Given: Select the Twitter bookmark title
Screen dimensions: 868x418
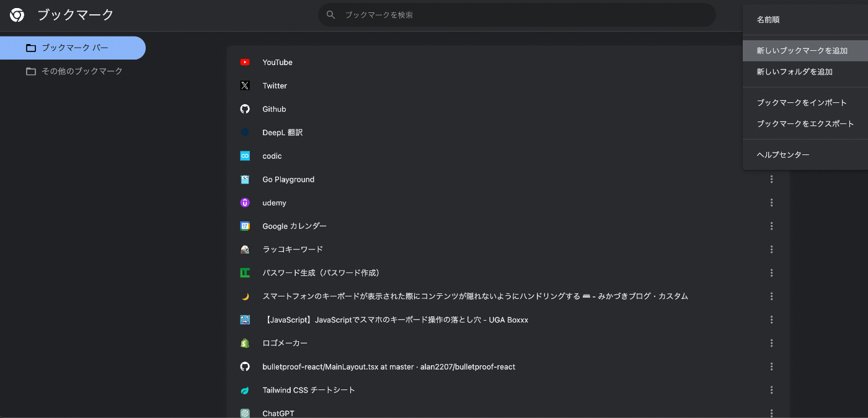Looking at the screenshot, I should click(275, 86).
